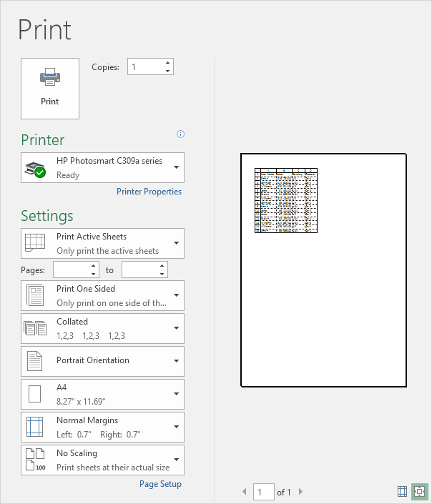Screen dimensions: 432x504
Task: Decrease the Pages to value
Action: pyautogui.click(x=162, y=274)
